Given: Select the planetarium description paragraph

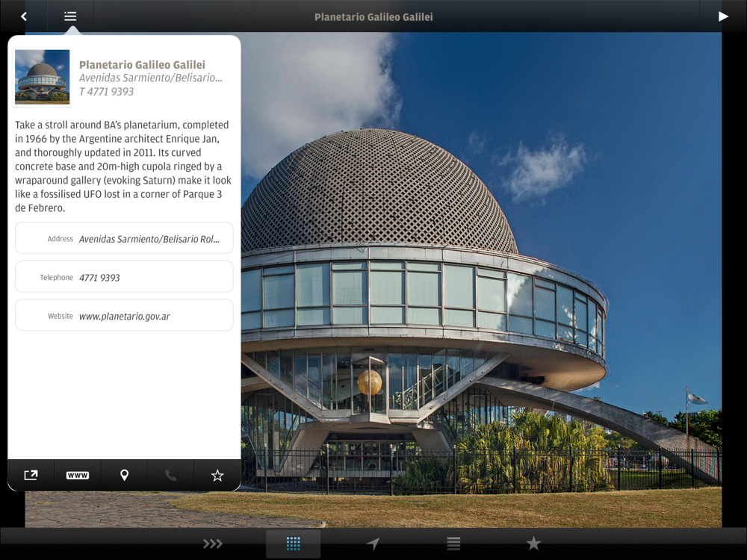Looking at the screenshot, I should (x=123, y=167).
